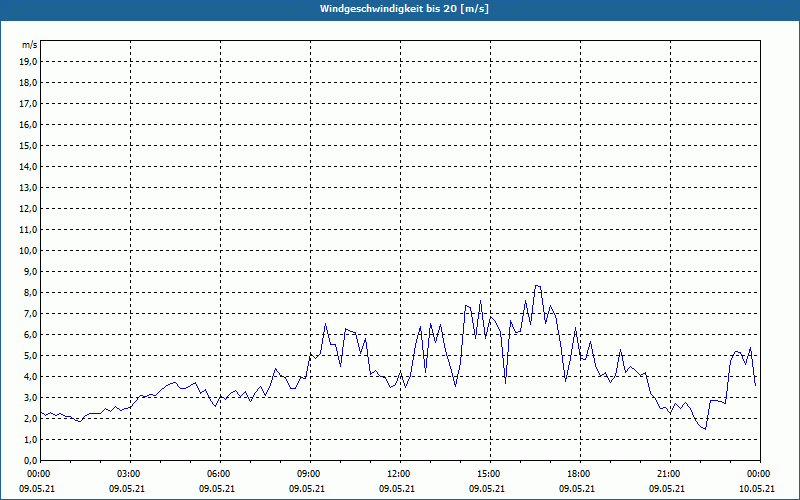Select the 18:00 time axis label
This screenshot has width=800, height=500.
579,474
